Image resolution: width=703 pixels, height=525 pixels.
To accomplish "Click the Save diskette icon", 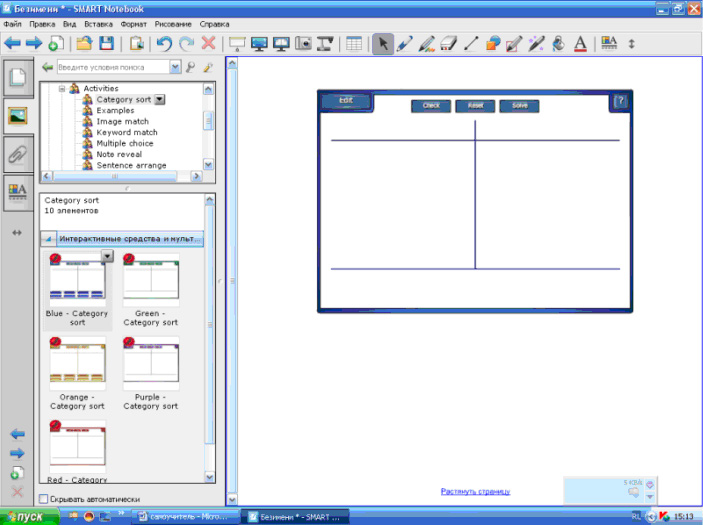I will click(x=106, y=44).
